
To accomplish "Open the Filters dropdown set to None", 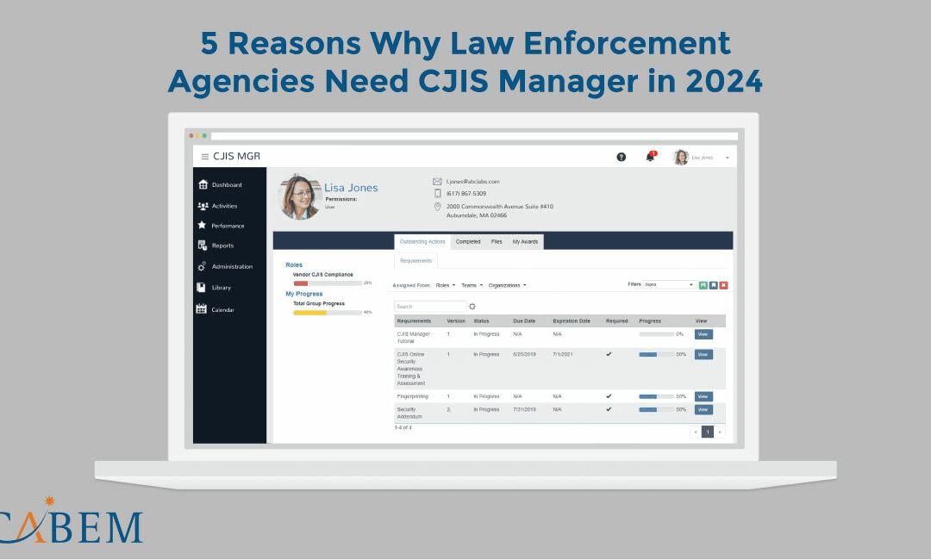I will pos(669,285).
